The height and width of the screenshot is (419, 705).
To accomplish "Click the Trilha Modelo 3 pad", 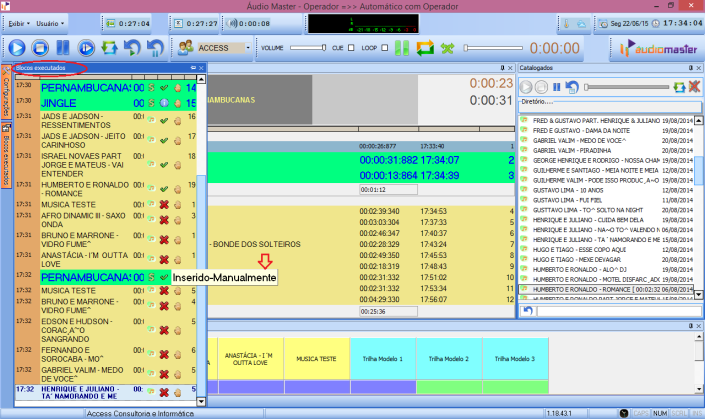I will [x=515, y=359].
